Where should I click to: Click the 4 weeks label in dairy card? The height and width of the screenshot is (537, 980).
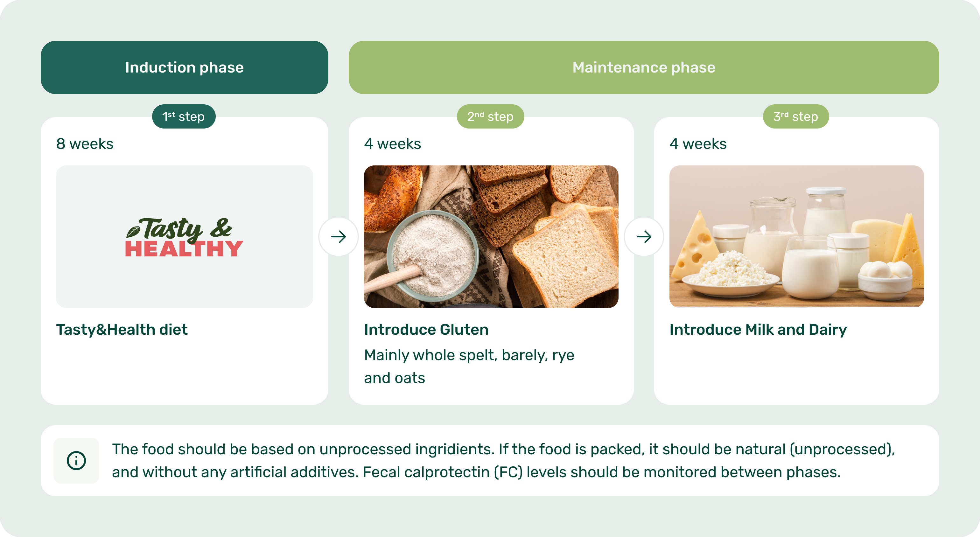[698, 144]
